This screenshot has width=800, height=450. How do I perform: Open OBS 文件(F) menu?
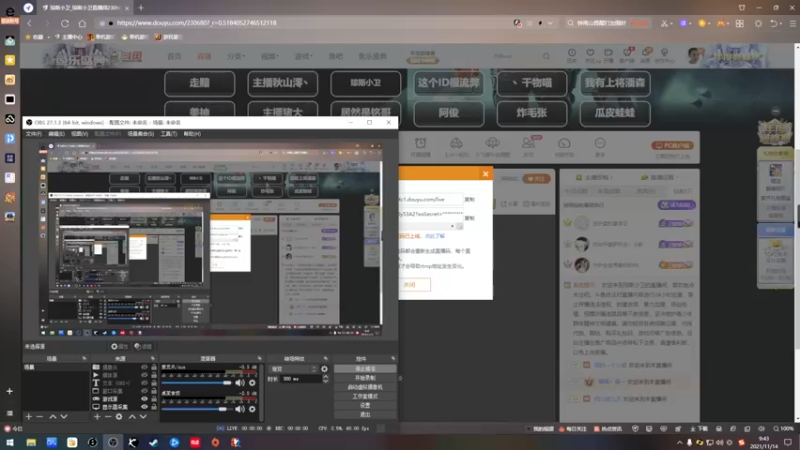point(34,134)
